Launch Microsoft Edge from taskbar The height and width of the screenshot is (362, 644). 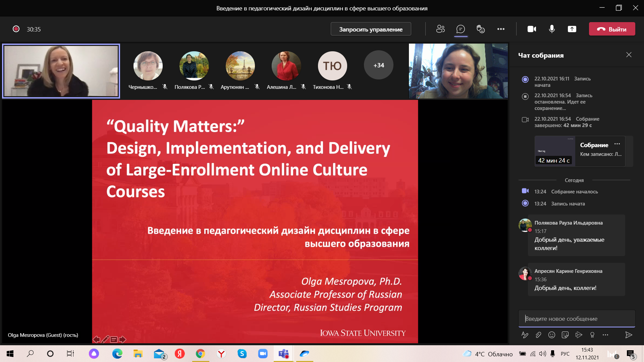click(x=117, y=354)
